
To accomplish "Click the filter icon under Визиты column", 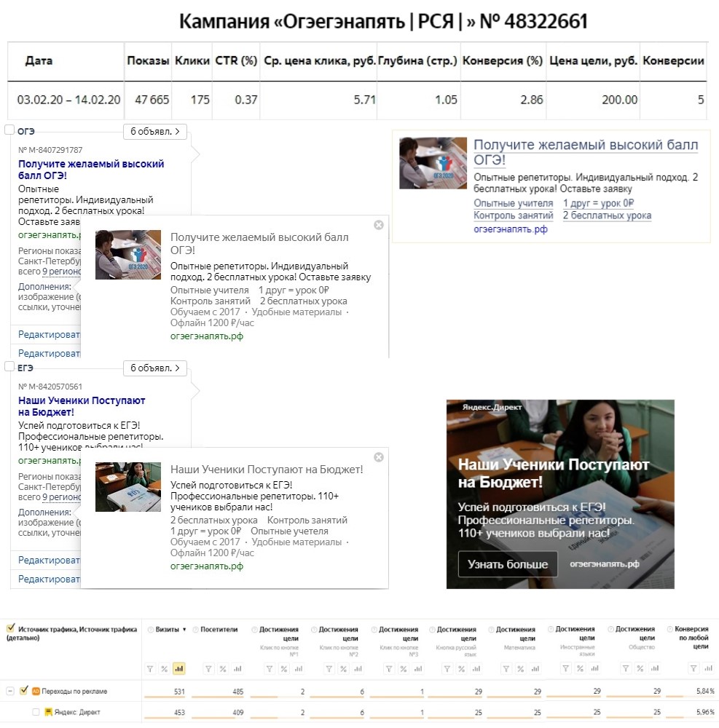I will pos(150,669).
